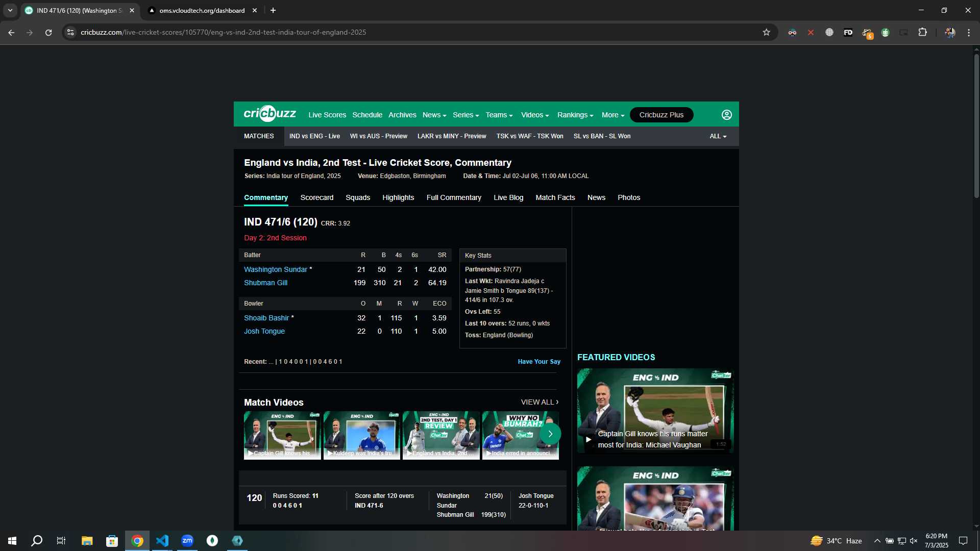
Task: Expand the Videos dropdown menu
Action: point(535,115)
